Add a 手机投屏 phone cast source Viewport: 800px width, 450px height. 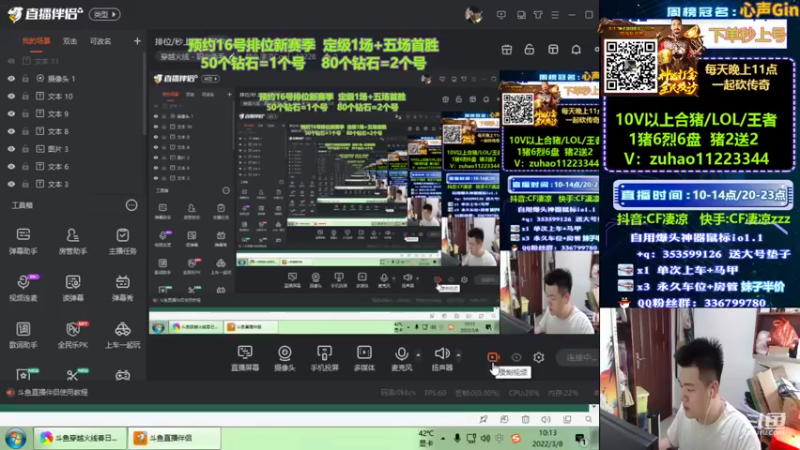(x=324, y=358)
